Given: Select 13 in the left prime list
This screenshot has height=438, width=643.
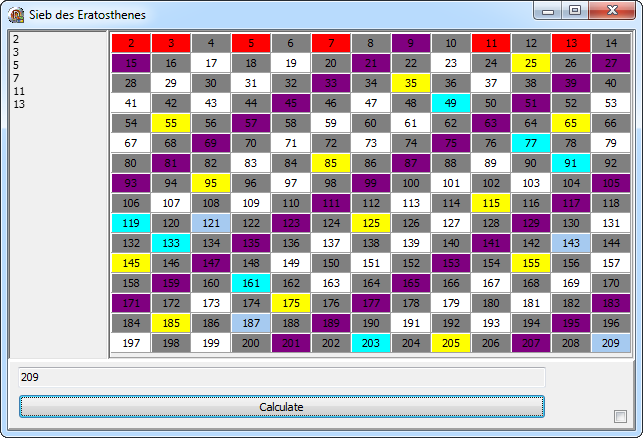Looking at the screenshot, I should [19, 104].
